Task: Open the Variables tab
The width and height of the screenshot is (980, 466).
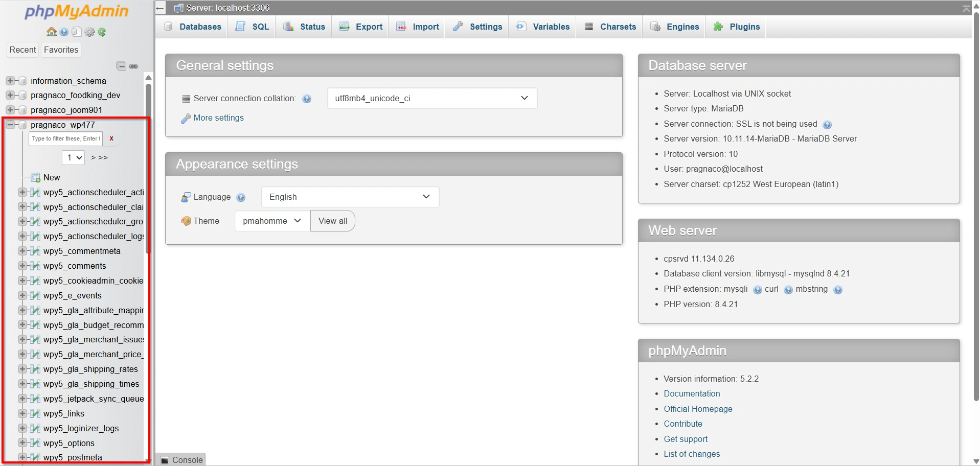Action: click(543, 27)
